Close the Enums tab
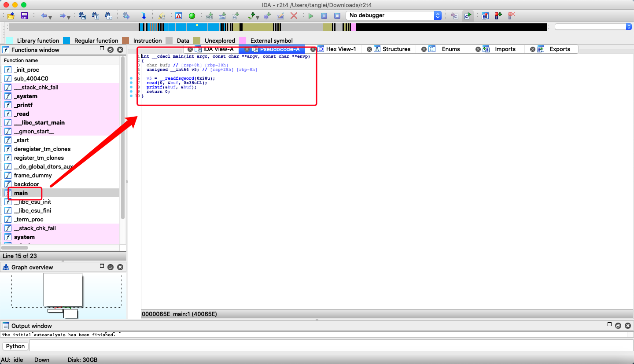The image size is (634, 364). click(424, 49)
